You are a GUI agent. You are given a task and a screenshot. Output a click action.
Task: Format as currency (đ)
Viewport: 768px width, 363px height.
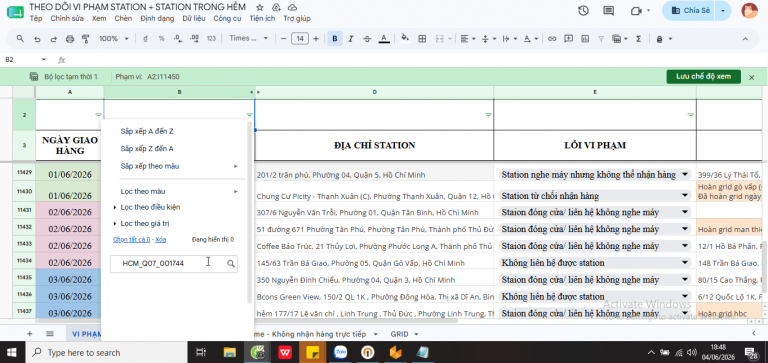pos(145,39)
